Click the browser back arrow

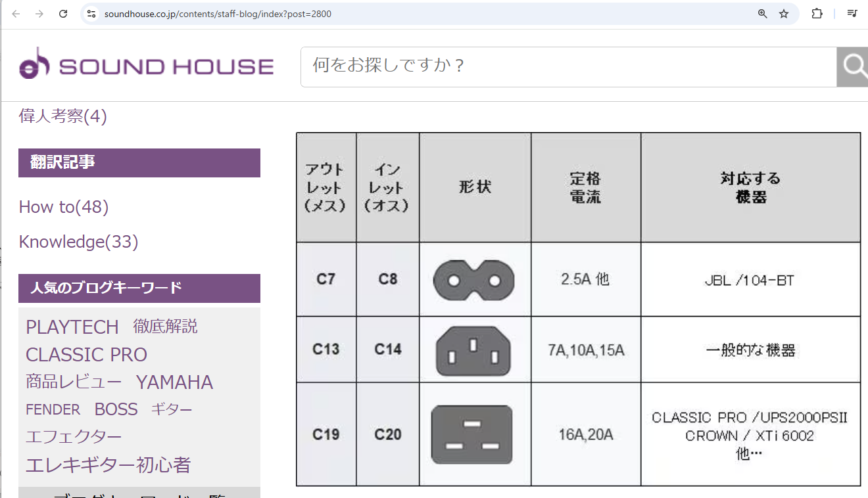tap(16, 14)
